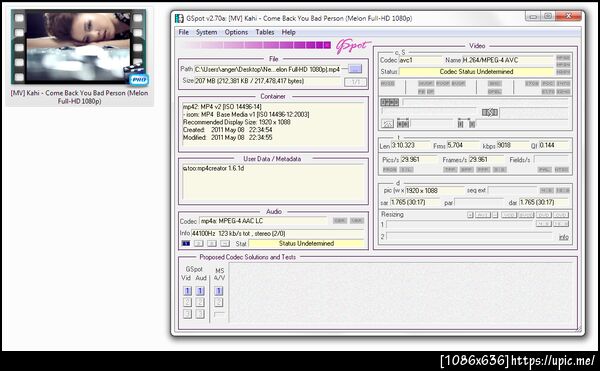Select audio stream button 3

212,243
